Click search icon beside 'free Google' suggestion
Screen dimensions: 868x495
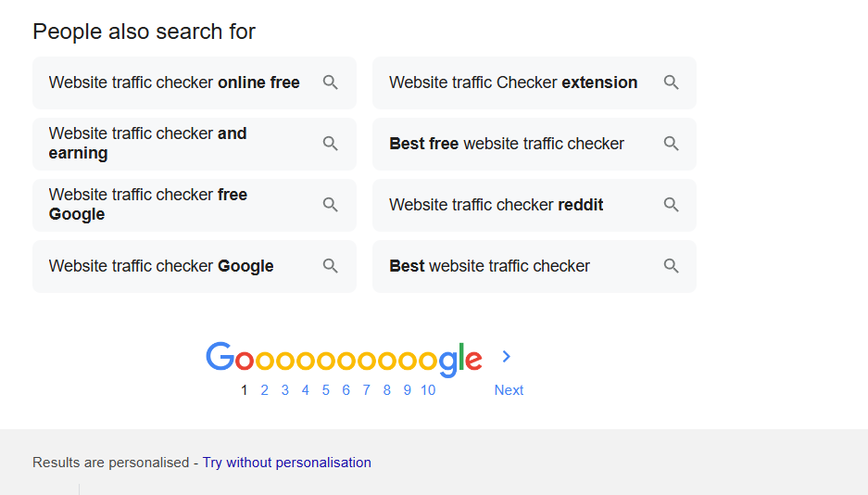[331, 205]
